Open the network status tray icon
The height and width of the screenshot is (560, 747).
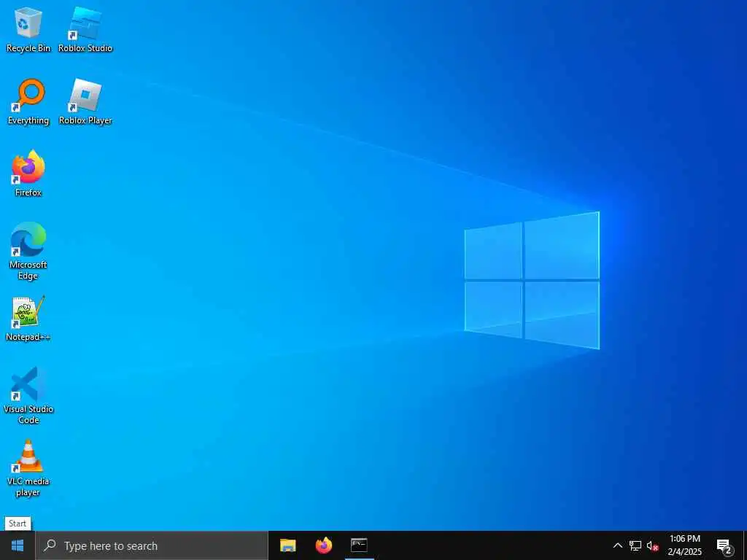pos(635,545)
